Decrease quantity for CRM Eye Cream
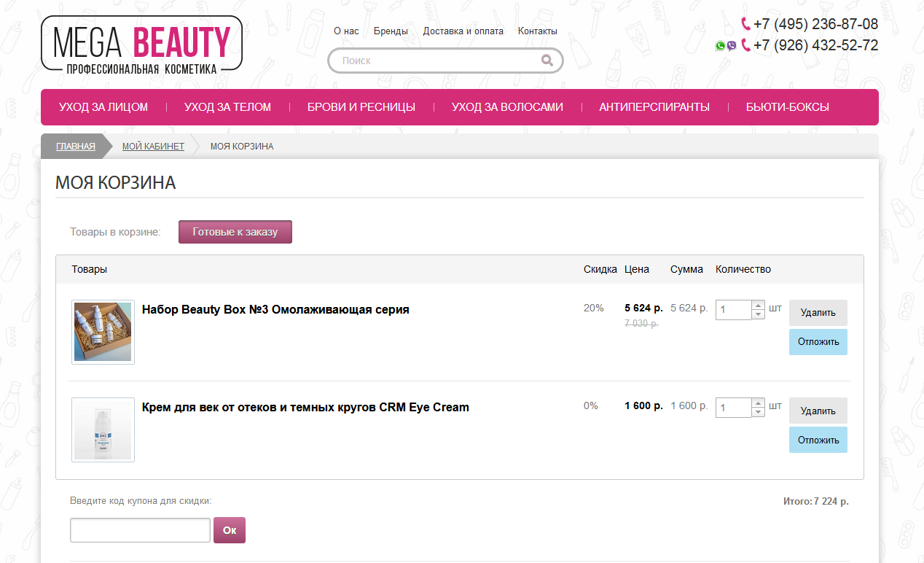This screenshot has height=563, width=924. 758,412
